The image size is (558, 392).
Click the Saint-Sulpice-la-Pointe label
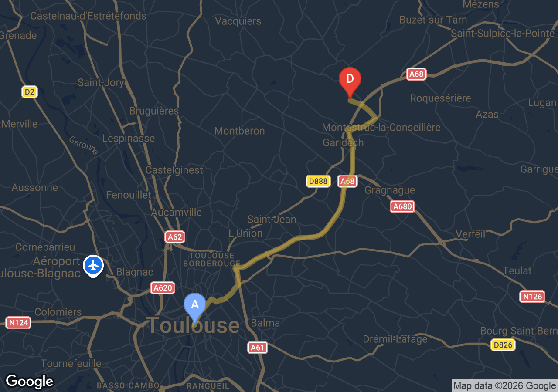[503, 34]
